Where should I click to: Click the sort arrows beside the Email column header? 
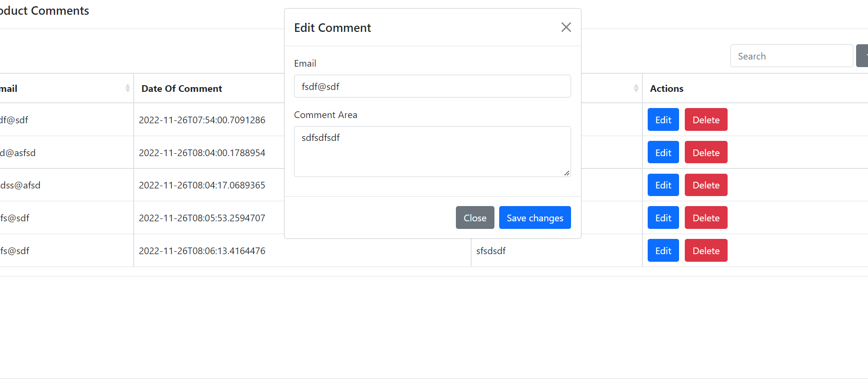[128, 88]
